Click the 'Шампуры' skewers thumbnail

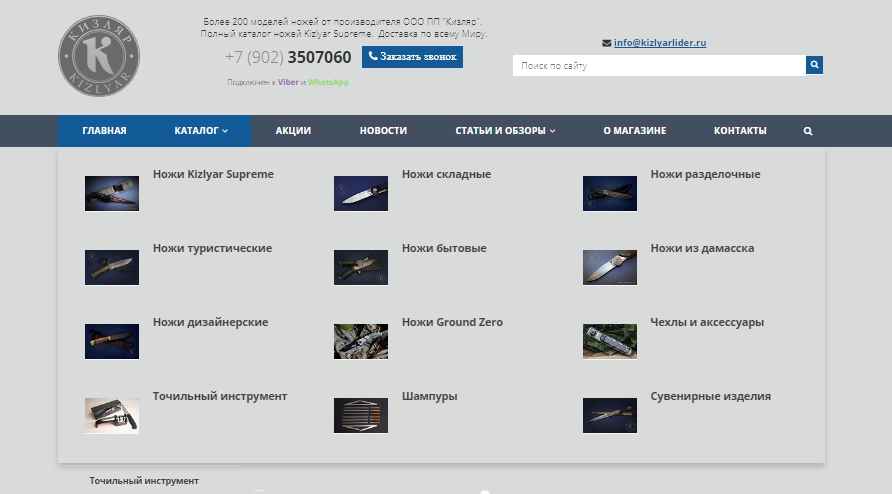click(x=361, y=415)
